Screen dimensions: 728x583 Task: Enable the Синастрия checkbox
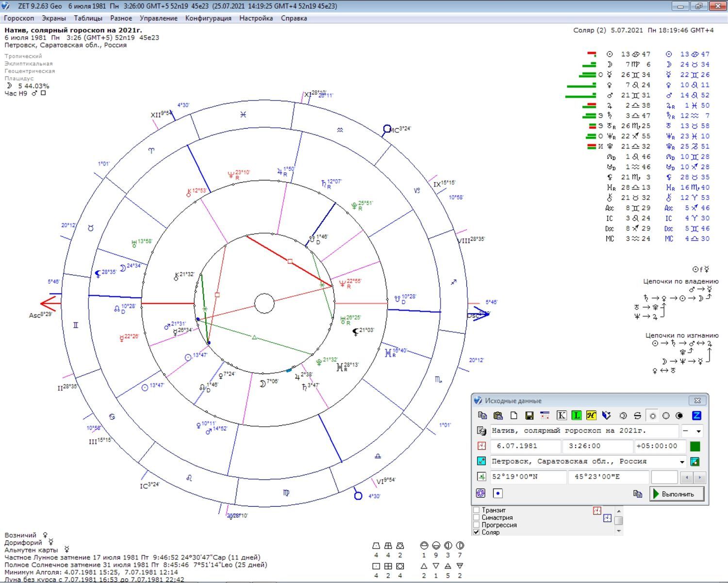[x=477, y=517]
